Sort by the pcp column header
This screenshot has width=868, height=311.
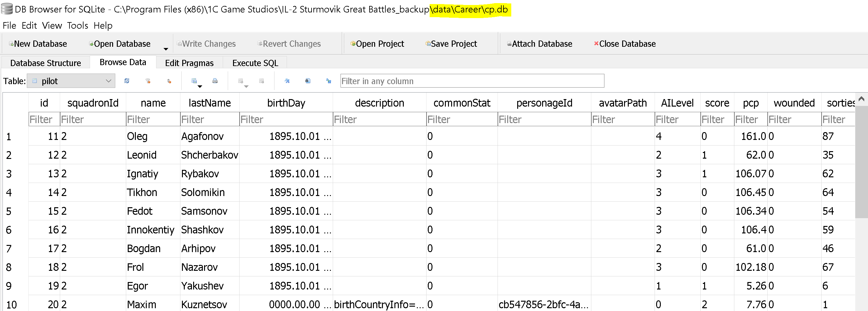coord(751,103)
